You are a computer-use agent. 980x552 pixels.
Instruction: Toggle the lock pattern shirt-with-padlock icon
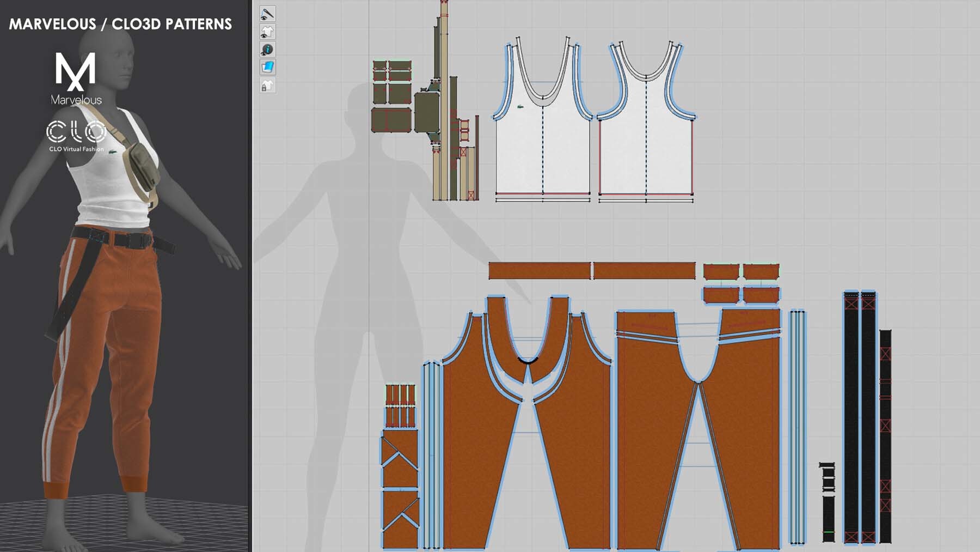[267, 86]
